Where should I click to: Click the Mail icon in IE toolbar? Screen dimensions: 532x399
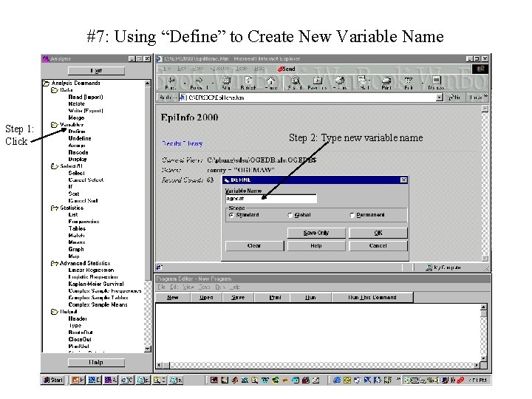[364, 83]
